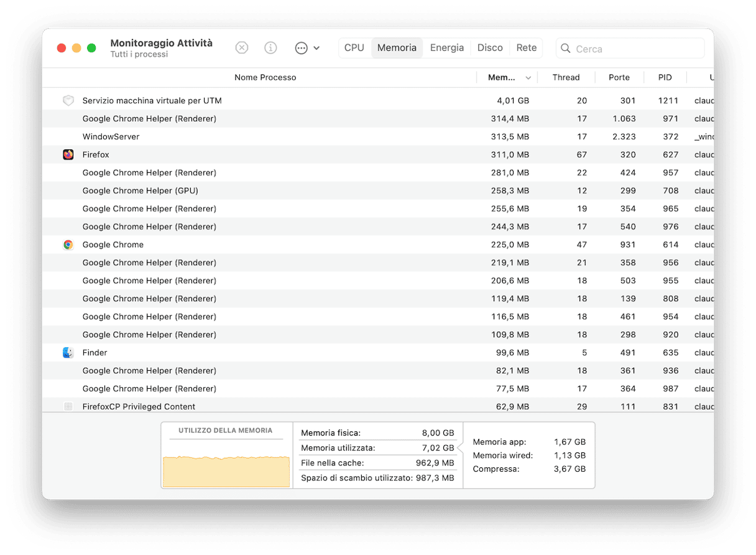Show the Rete tab
Image resolution: width=756 pixels, height=555 pixels.
click(x=527, y=48)
